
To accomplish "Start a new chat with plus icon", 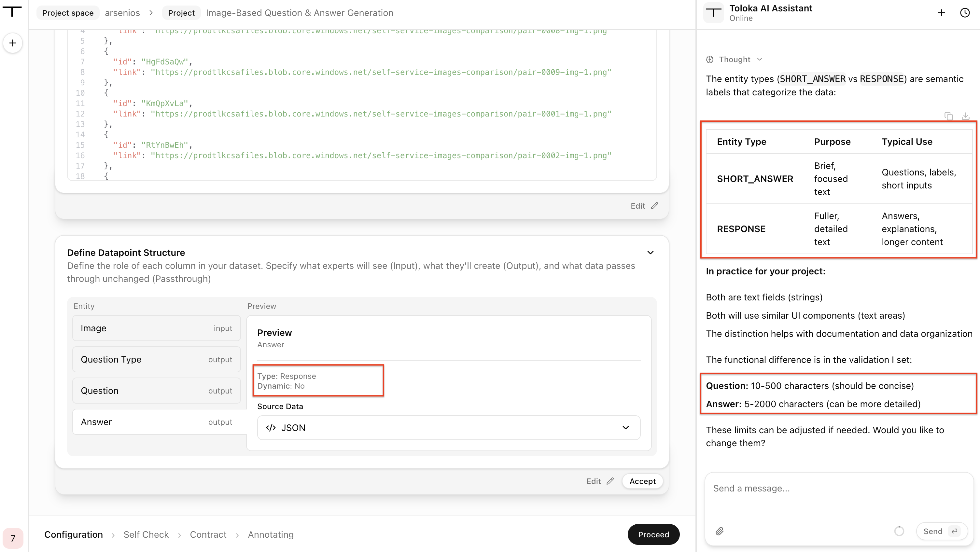I will [x=941, y=13].
